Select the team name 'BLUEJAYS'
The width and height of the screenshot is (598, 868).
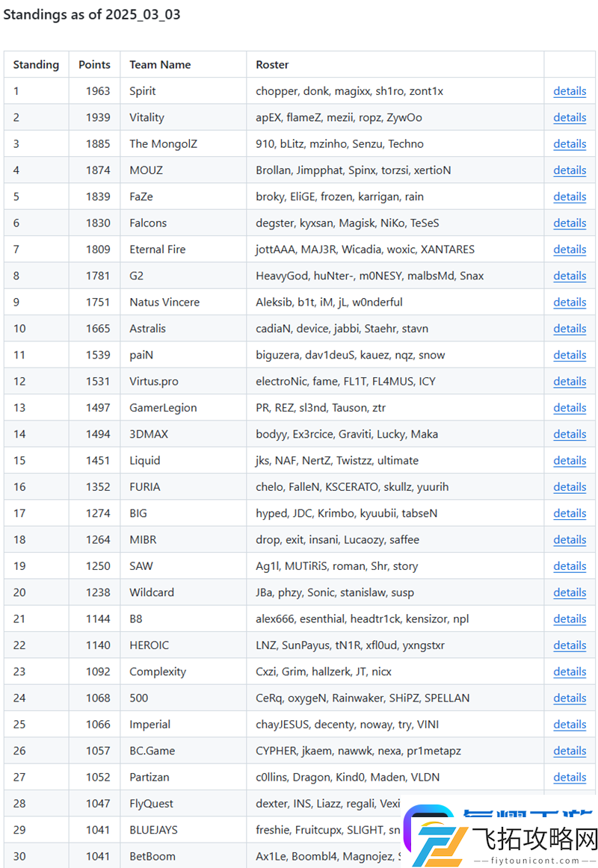pos(153,830)
